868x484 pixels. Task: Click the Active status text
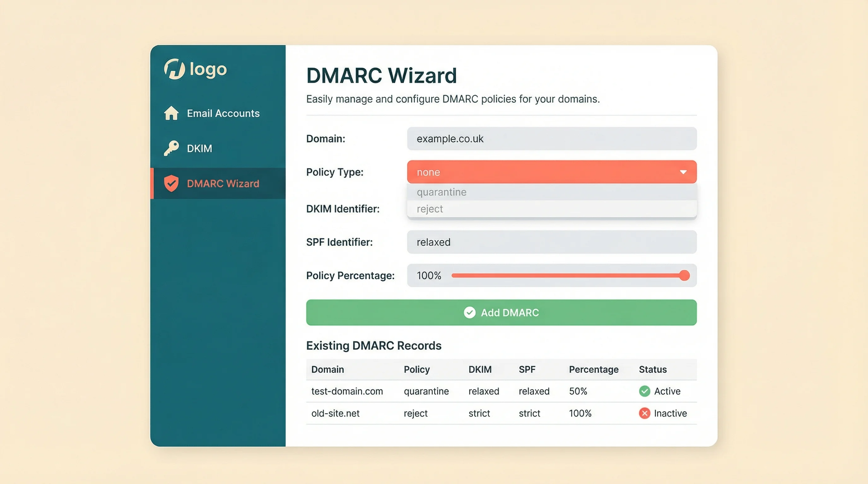[x=667, y=391]
